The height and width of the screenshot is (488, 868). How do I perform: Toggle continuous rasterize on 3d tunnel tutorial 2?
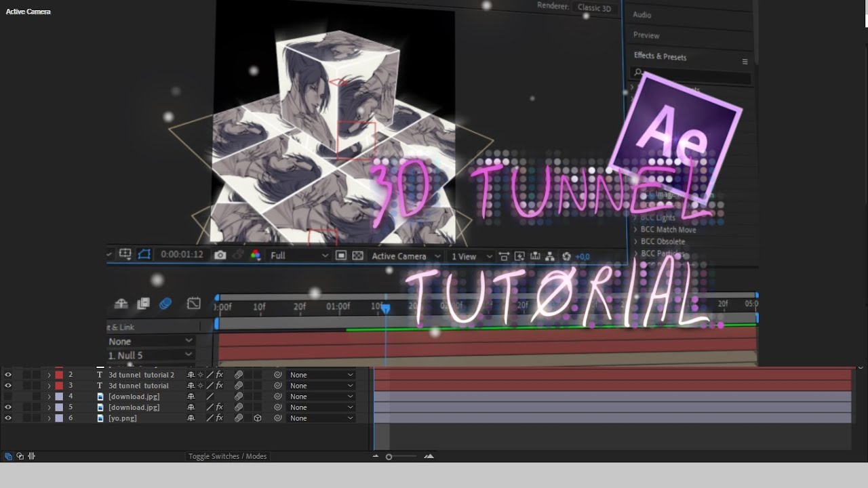pyautogui.click(x=200, y=375)
